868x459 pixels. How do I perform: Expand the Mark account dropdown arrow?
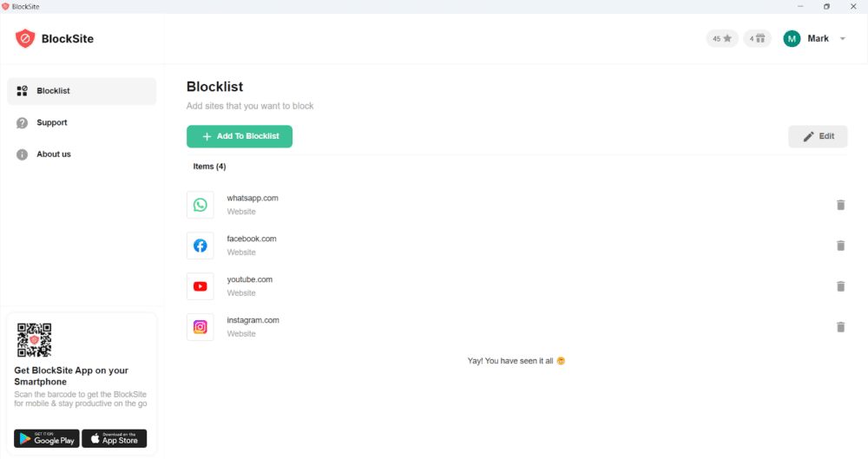[x=843, y=39]
